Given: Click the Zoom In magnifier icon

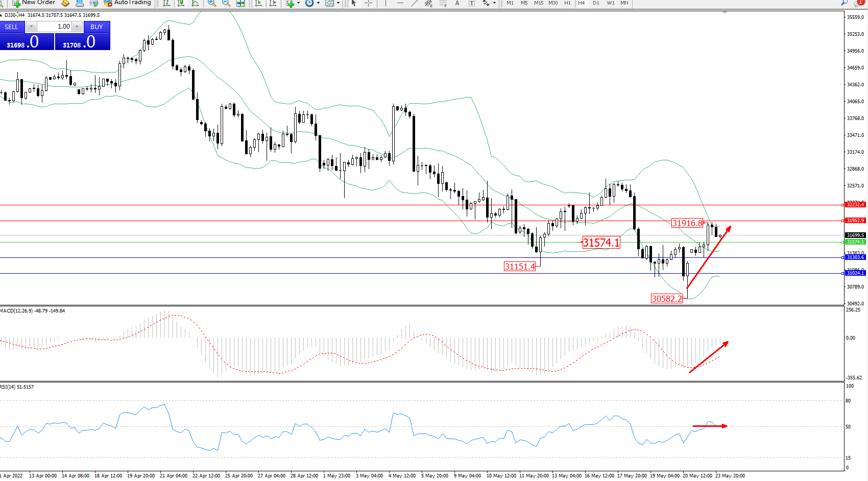Looking at the screenshot, I should pyautogui.click(x=211, y=3).
